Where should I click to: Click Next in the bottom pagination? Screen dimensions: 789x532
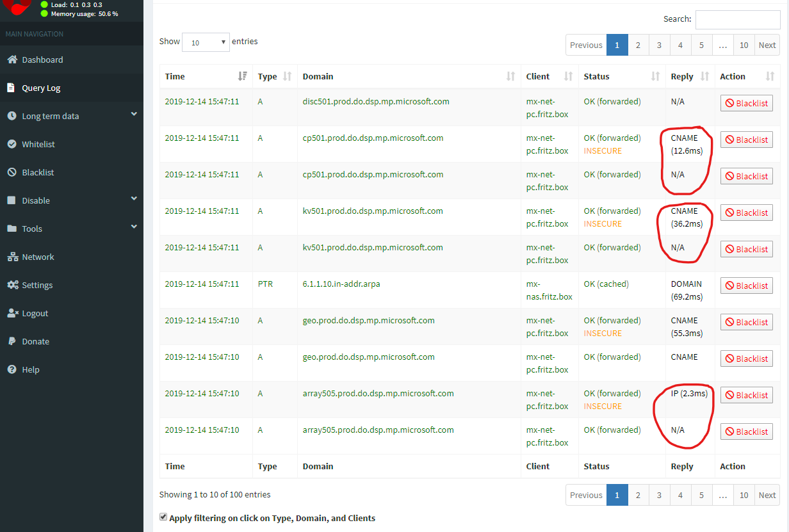(767, 495)
